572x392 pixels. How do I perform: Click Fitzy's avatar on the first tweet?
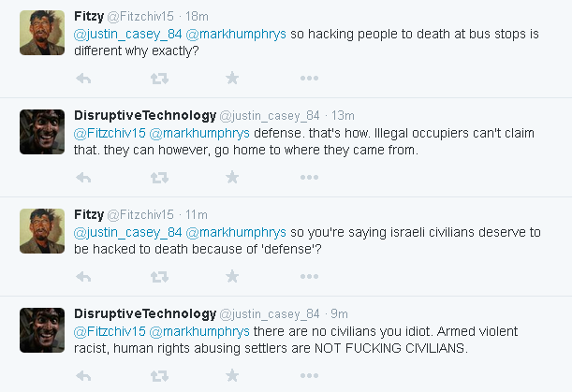point(42,33)
